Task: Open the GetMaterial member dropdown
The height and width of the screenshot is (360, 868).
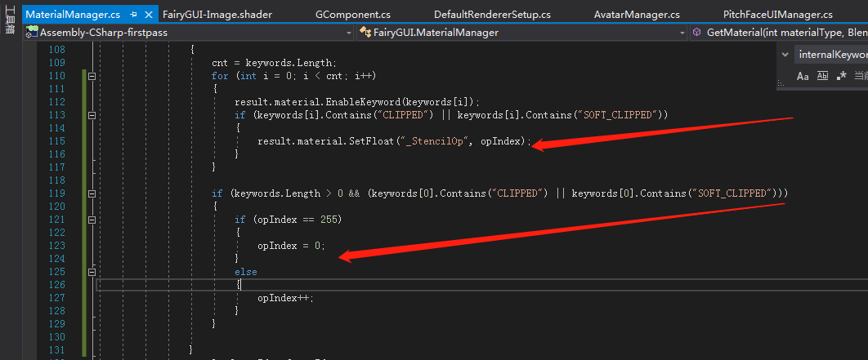Action: click(x=780, y=33)
